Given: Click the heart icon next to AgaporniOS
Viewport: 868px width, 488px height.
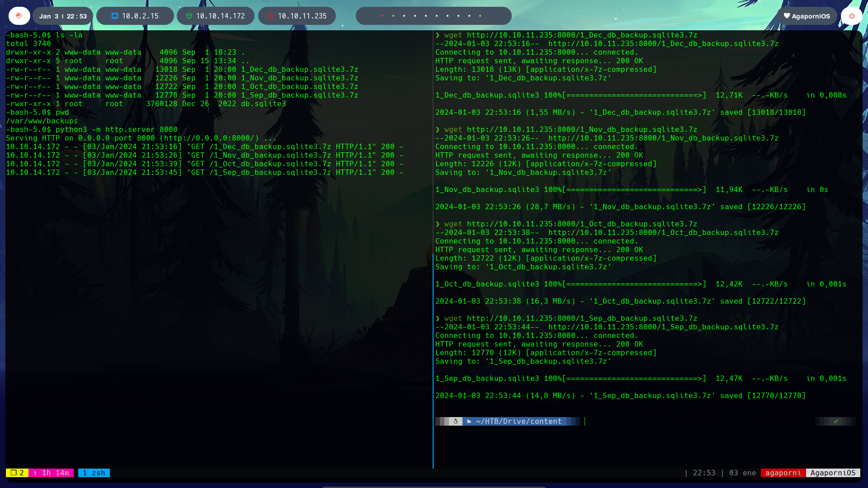Looking at the screenshot, I should click(x=787, y=16).
